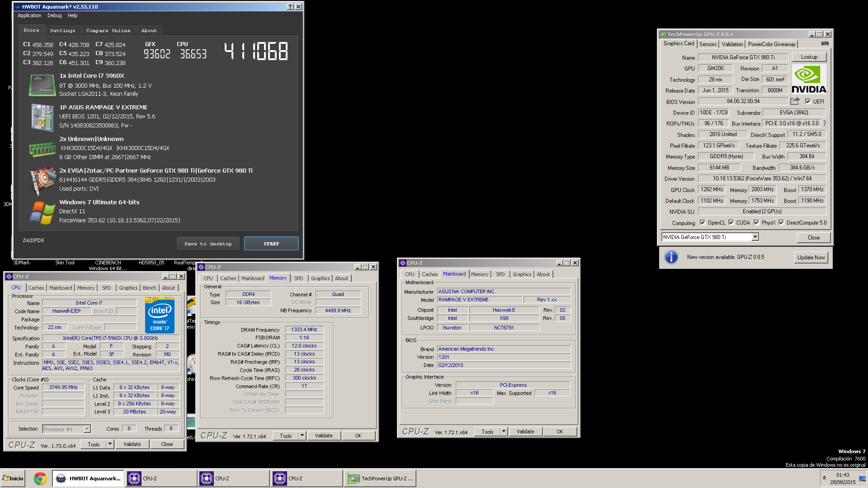
Task: Open SPD tab in CPU-Z Memory window
Action: (298, 278)
